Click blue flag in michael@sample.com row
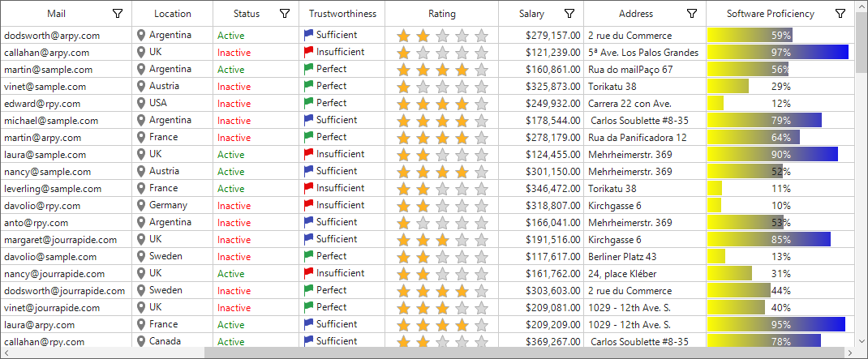The width and height of the screenshot is (868, 359). [x=309, y=120]
